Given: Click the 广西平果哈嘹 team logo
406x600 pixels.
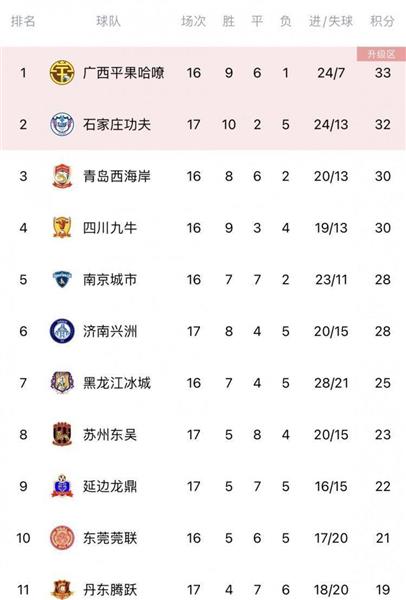Looking at the screenshot, I should tap(62, 72).
